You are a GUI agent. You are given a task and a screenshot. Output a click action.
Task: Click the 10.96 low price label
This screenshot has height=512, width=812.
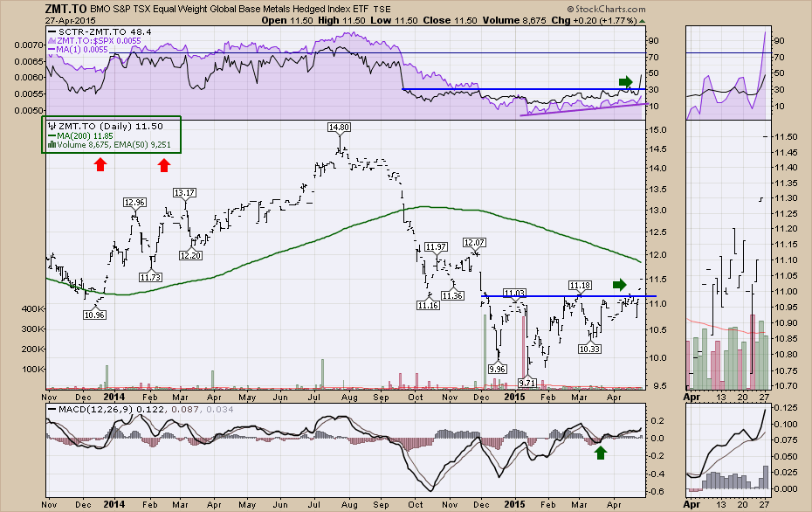(x=94, y=315)
